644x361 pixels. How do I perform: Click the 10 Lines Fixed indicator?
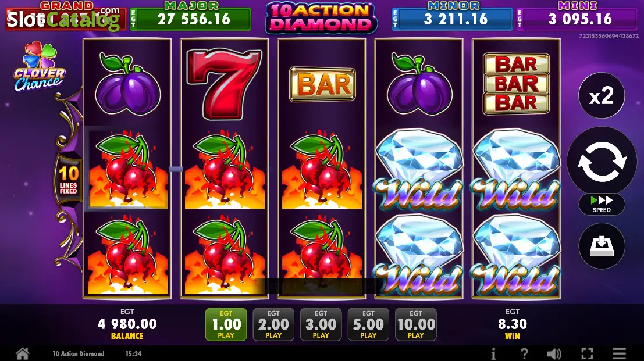[68, 180]
